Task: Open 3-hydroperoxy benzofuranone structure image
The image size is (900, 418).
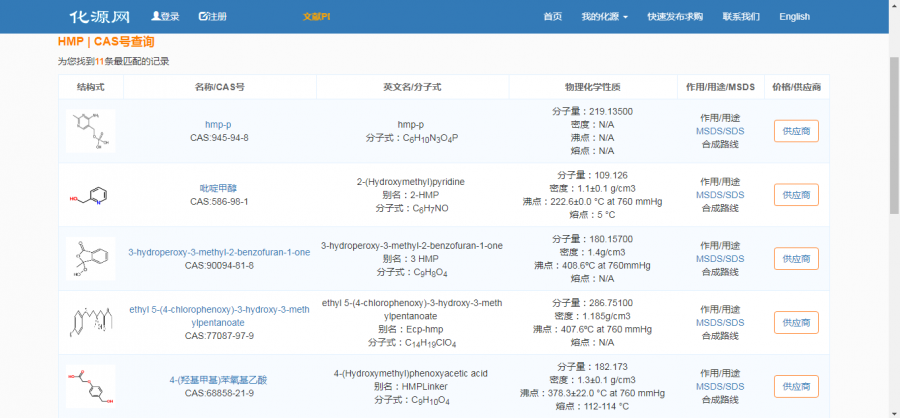Action: [91, 259]
